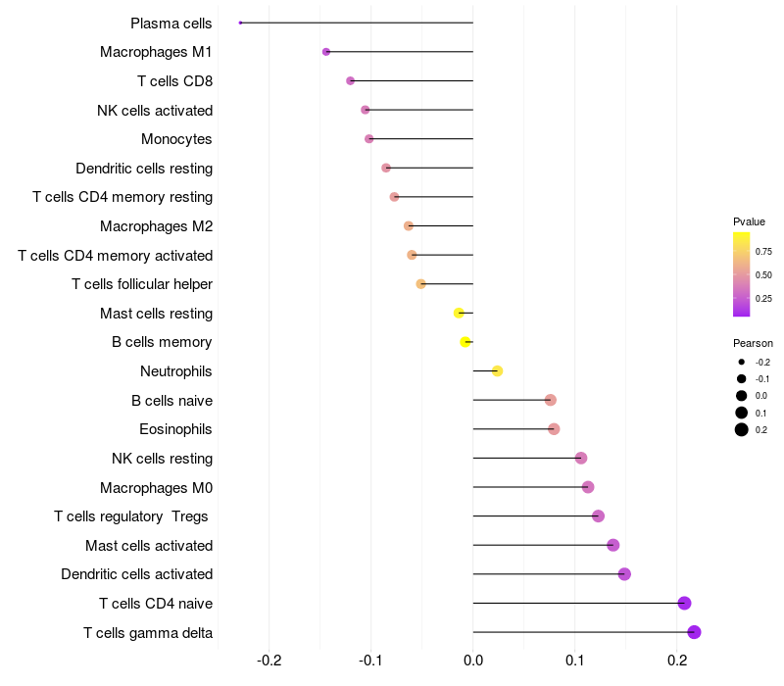Select the T cells gamma delta dot
Screen dimensions: 784x686
694,632
